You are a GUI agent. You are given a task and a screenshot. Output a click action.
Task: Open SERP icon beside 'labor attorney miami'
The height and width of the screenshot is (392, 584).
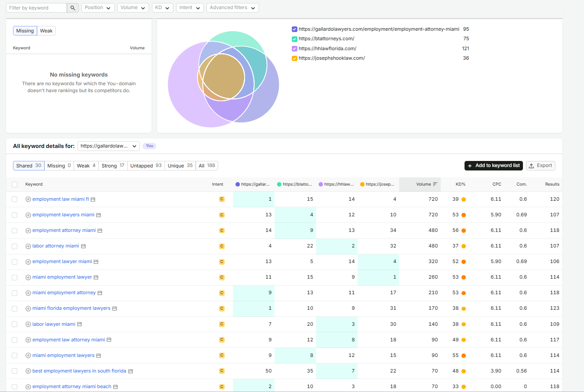(x=83, y=246)
